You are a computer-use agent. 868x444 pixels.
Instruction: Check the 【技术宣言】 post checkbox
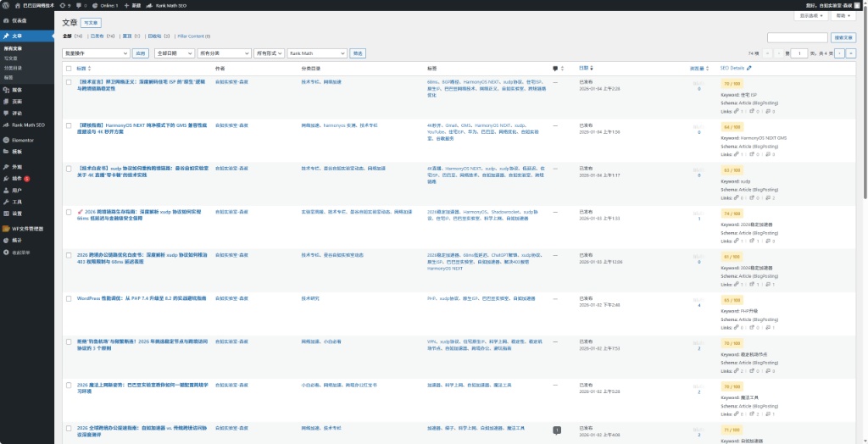tap(69, 81)
